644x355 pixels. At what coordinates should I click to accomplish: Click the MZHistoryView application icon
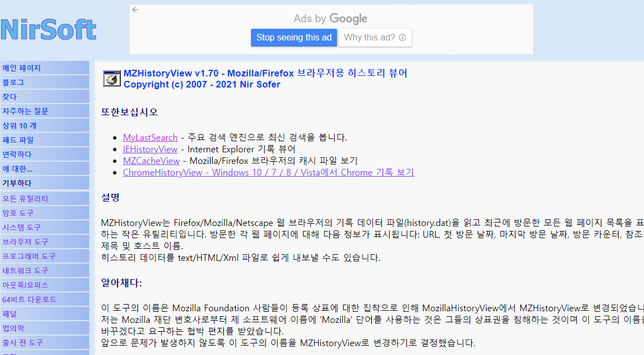click(x=112, y=79)
